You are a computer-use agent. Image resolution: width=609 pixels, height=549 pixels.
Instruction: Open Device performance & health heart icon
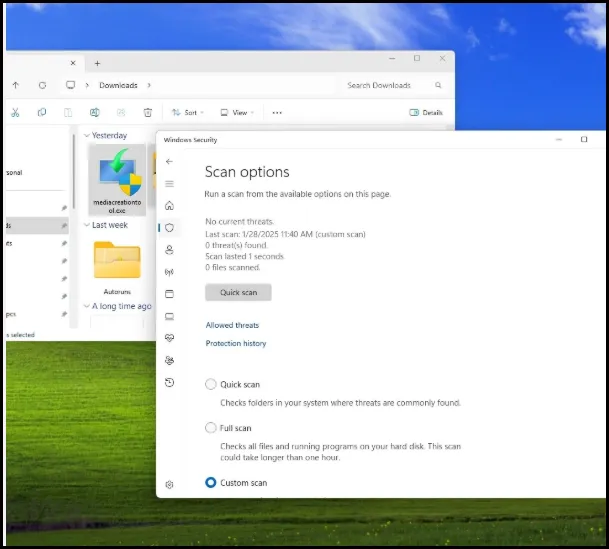click(x=169, y=338)
